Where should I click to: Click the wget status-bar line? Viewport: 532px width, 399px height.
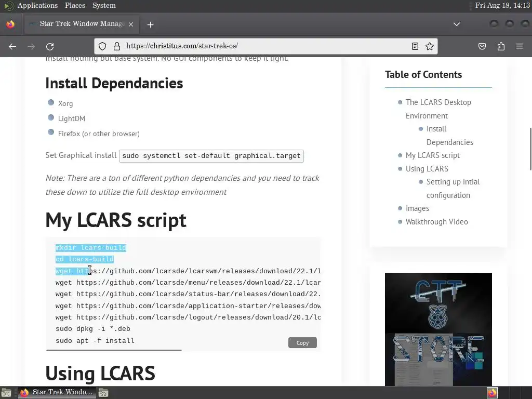coord(188,294)
